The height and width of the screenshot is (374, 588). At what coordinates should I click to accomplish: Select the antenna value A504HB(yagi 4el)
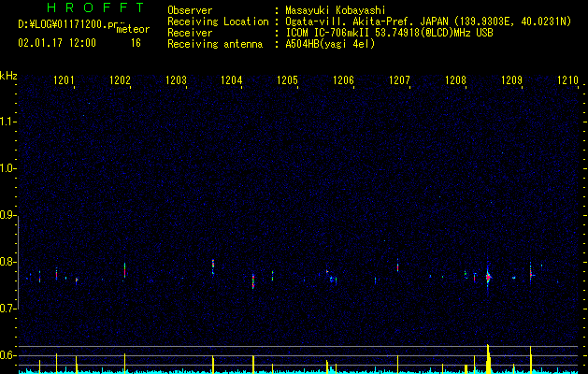click(x=330, y=44)
